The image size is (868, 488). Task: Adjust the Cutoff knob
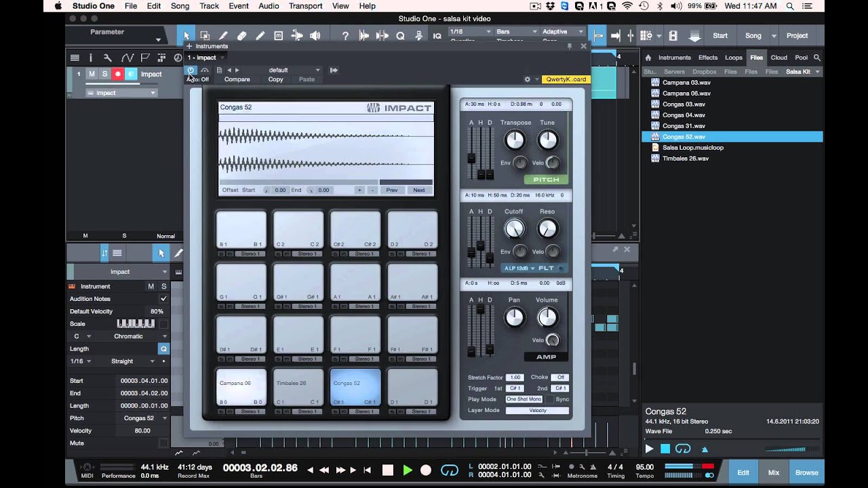pyautogui.click(x=515, y=229)
